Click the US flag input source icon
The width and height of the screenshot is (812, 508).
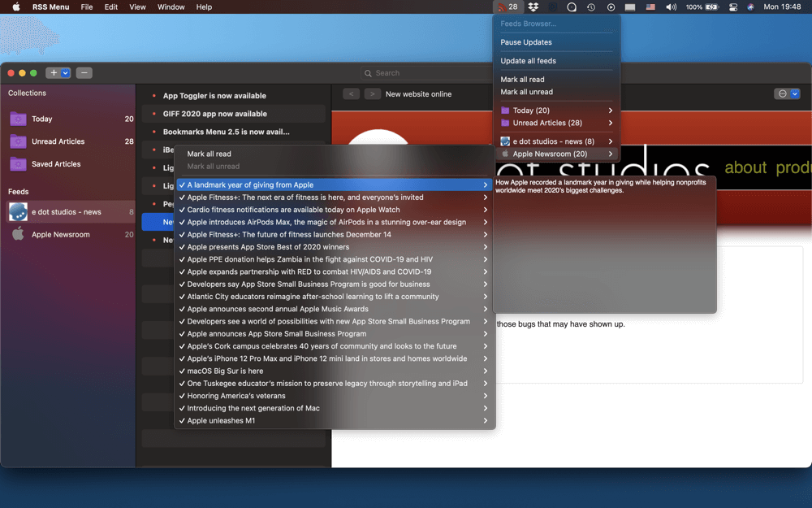tap(650, 7)
